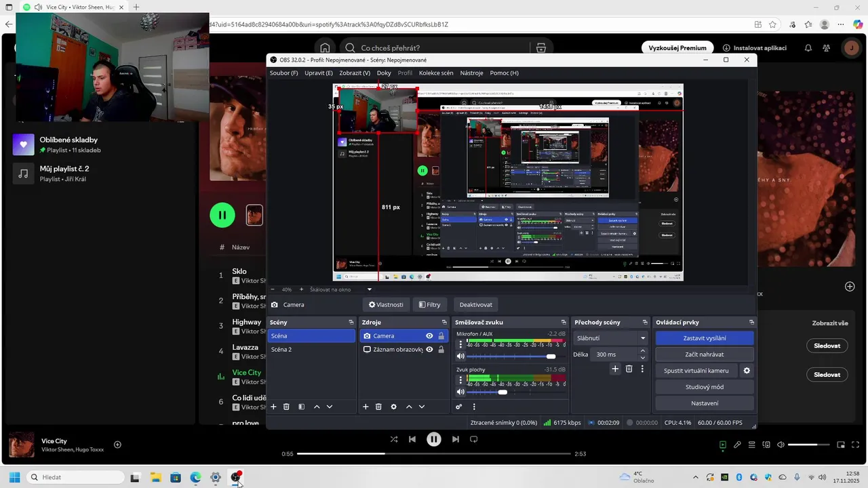Screen dimensions: 868x488
Task: Open File Explorer from taskbar
Action: pos(155,477)
